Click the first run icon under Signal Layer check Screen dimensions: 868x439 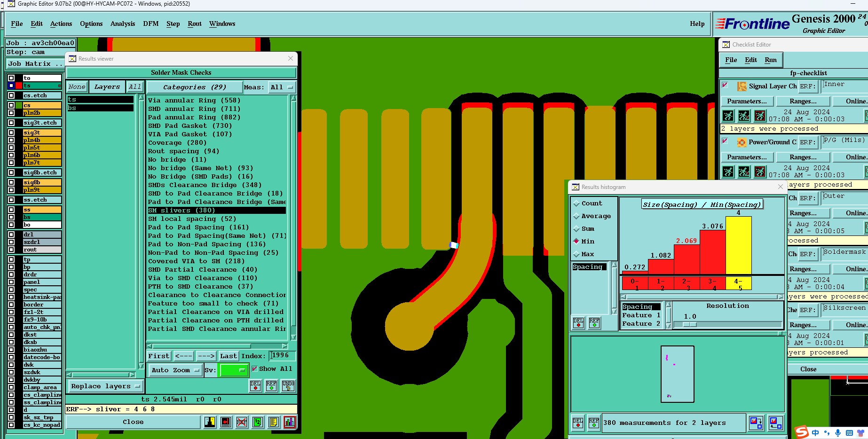(x=728, y=116)
